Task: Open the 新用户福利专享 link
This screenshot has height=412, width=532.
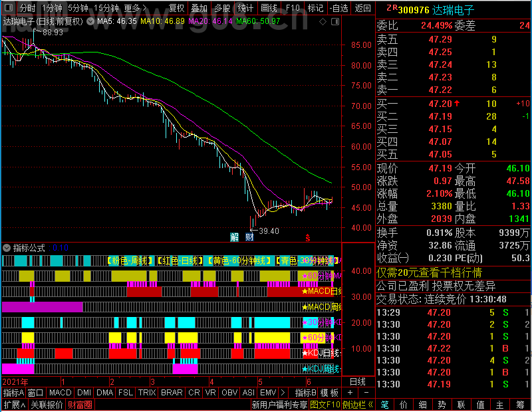Action: (279, 405)
